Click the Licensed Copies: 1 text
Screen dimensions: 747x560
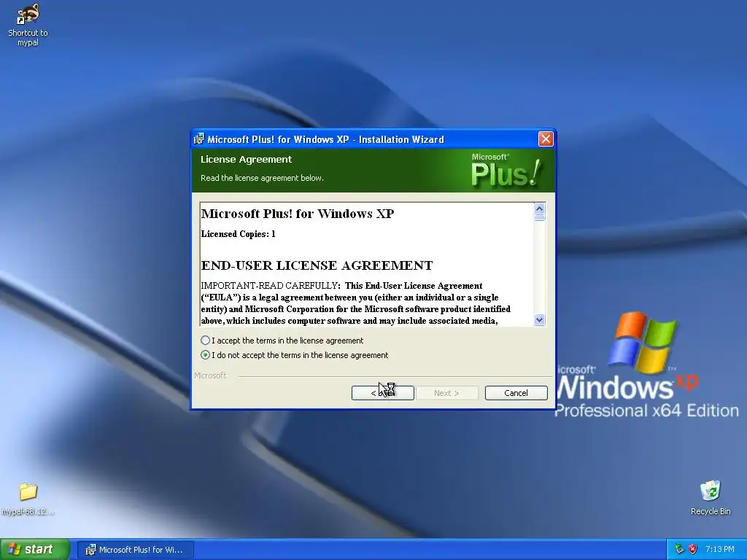click(239, 234)
